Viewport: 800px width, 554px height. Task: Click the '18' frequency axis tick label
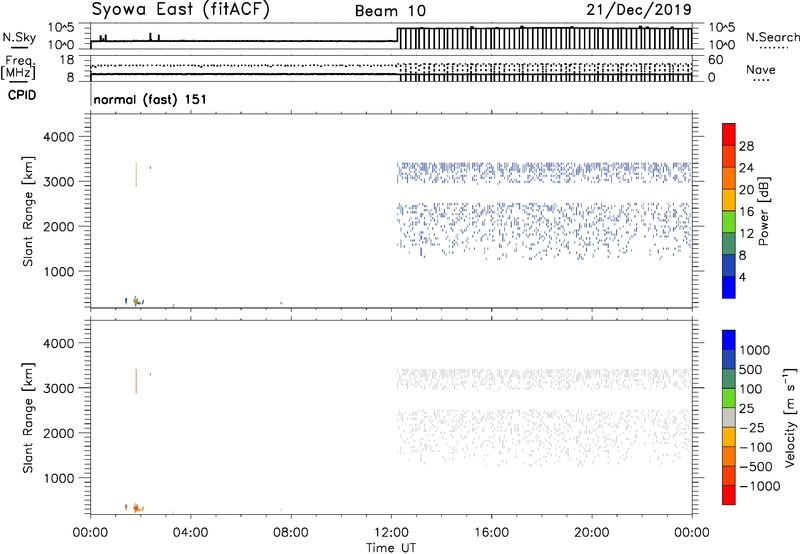[x=67, y=60]
